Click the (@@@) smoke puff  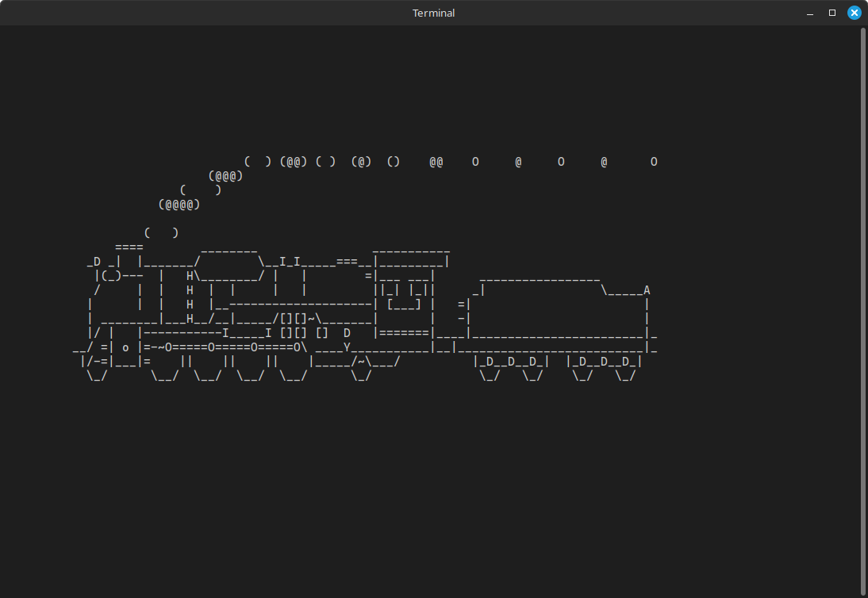pyautogui.click(x=225, y=176)
